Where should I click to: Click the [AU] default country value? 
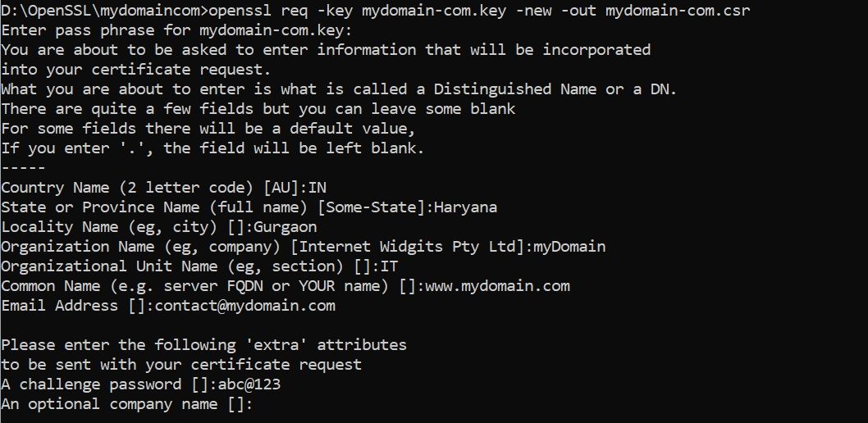click(281, 188)
